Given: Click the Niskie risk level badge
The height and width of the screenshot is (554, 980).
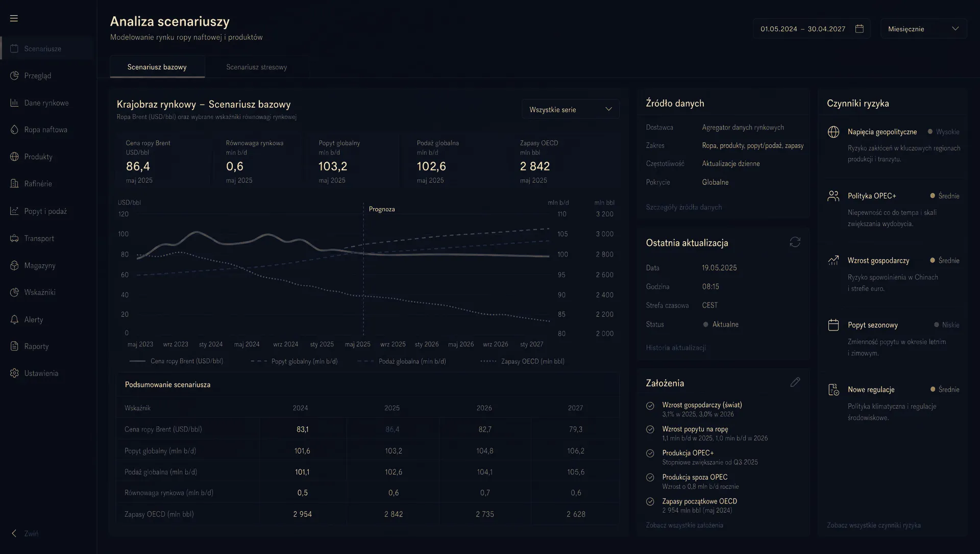Looking at the screenshot, I should (947, 325).
